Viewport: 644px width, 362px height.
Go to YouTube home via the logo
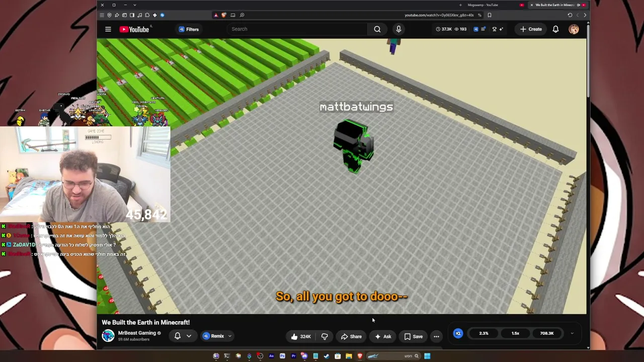tap(134, 29)
